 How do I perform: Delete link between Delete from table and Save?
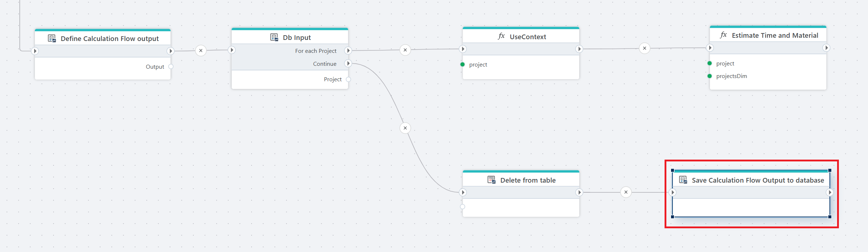pyautogui.click(x=626, y=192)
